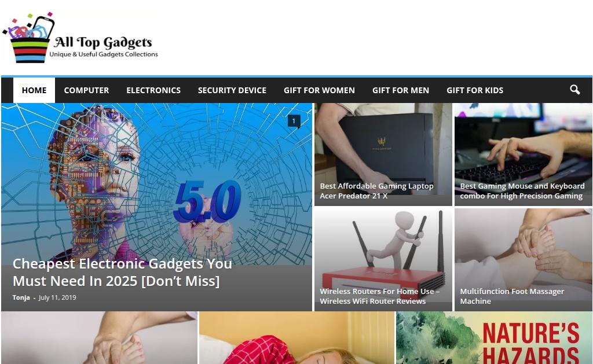Select the HOME menu item
Viewport: 593px width, 364px height.
click(x=34, y=90)
